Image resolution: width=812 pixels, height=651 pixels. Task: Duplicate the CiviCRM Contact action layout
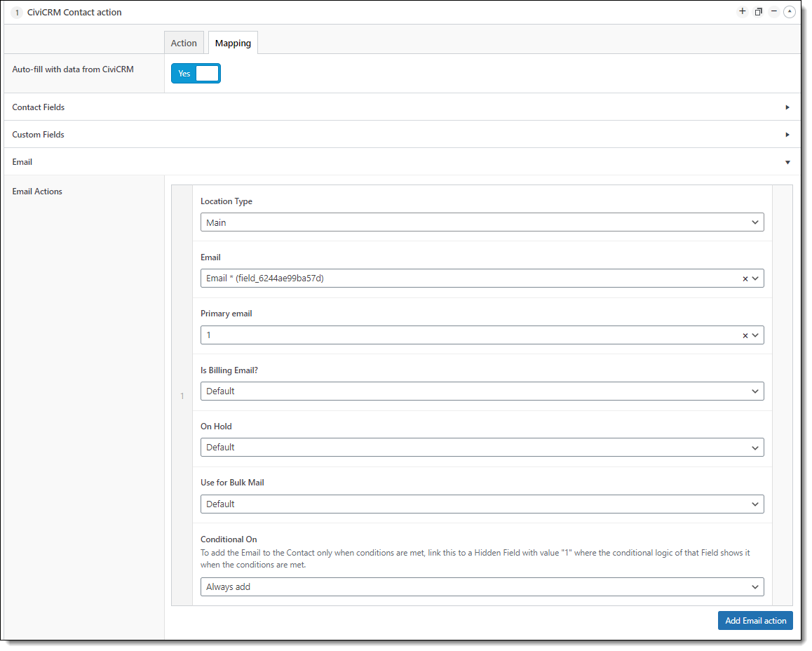pos(758,11)
